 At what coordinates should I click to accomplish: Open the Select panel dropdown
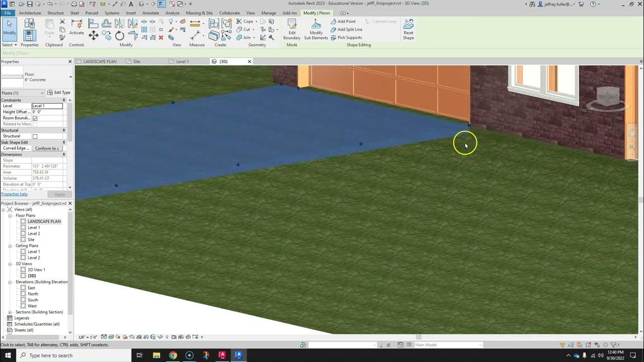[x=9, y=45]
